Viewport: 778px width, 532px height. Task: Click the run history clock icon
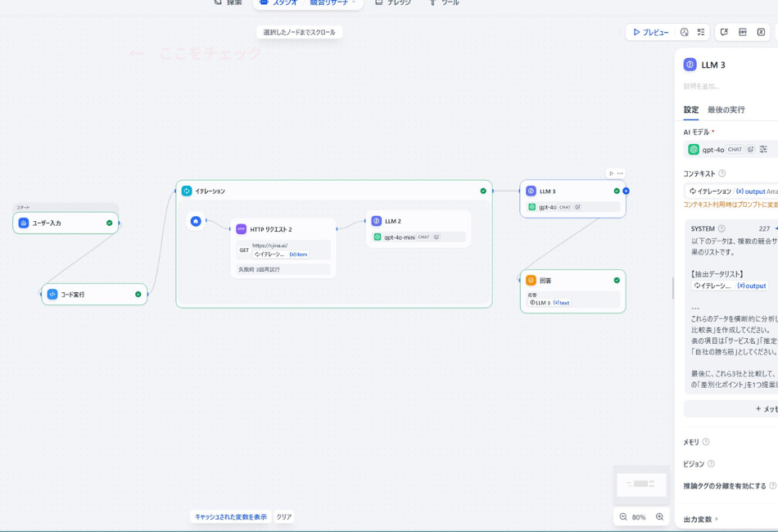pos(685,33)
